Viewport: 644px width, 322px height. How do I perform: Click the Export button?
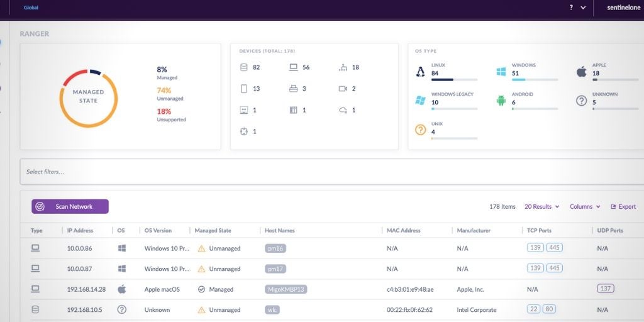623,206
